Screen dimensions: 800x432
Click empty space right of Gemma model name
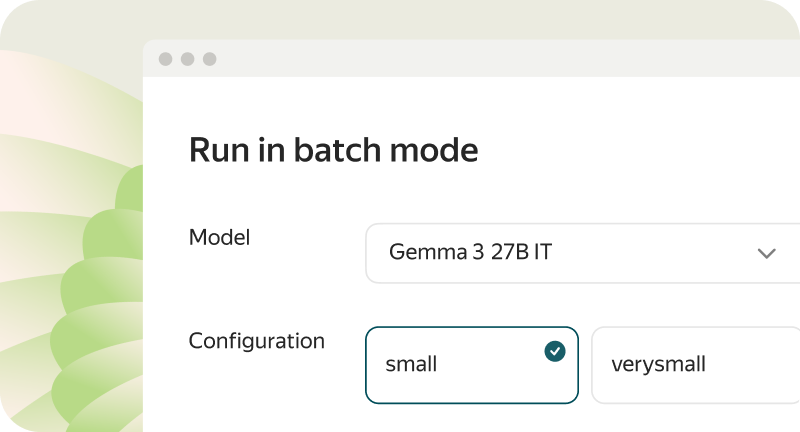pyautogui.click(x=650, y=253)
